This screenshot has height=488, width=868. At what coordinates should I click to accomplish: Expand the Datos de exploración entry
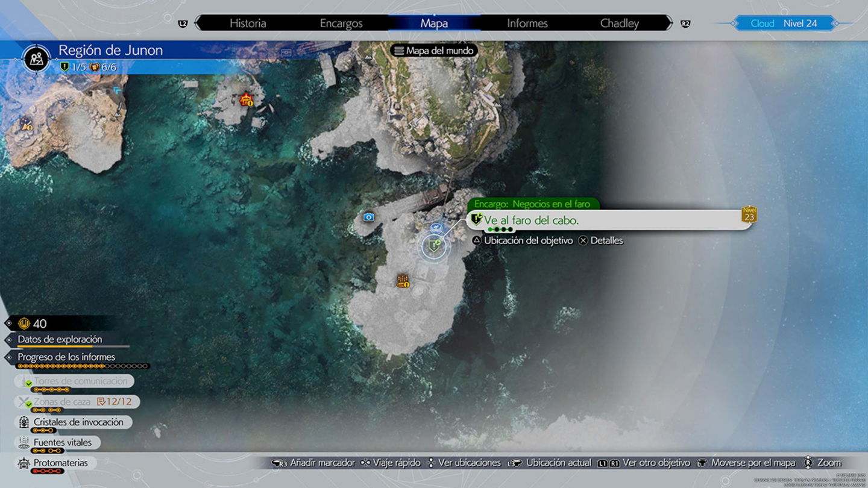click(60, 339)
